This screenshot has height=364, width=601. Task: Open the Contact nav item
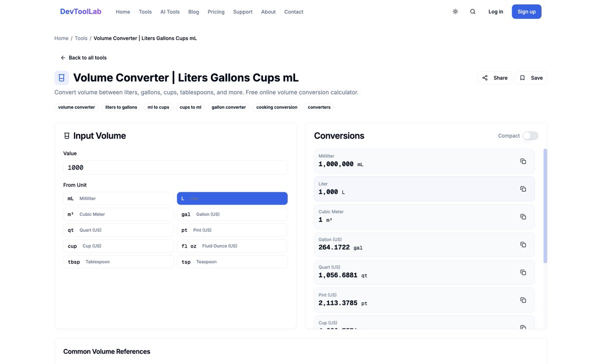coord(294,12)
